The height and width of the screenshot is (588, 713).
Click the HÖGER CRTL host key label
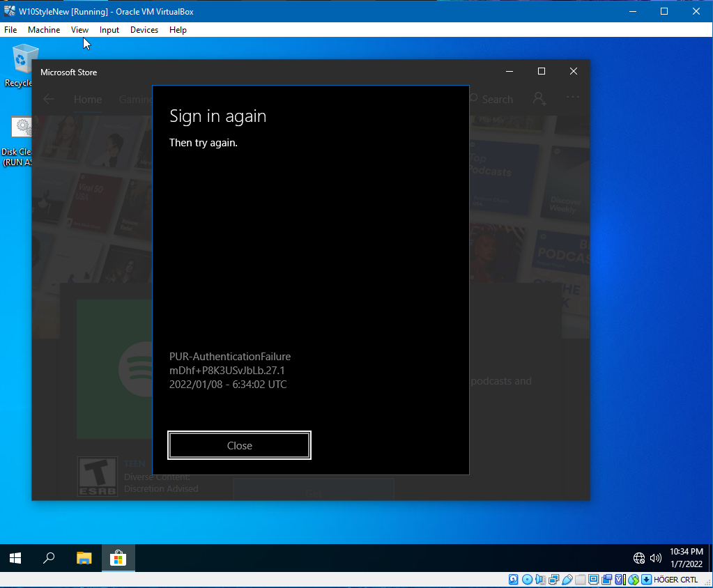[x=676, y=580]
